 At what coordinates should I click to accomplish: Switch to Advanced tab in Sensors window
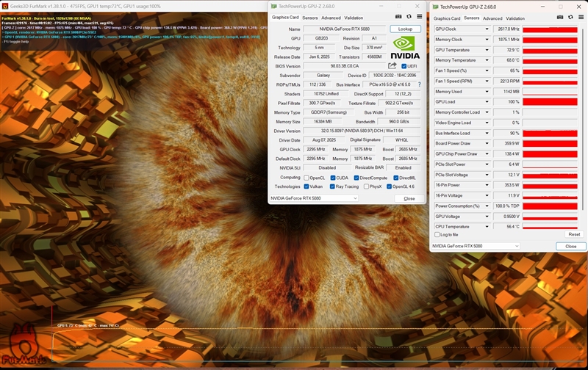(492, 18)
